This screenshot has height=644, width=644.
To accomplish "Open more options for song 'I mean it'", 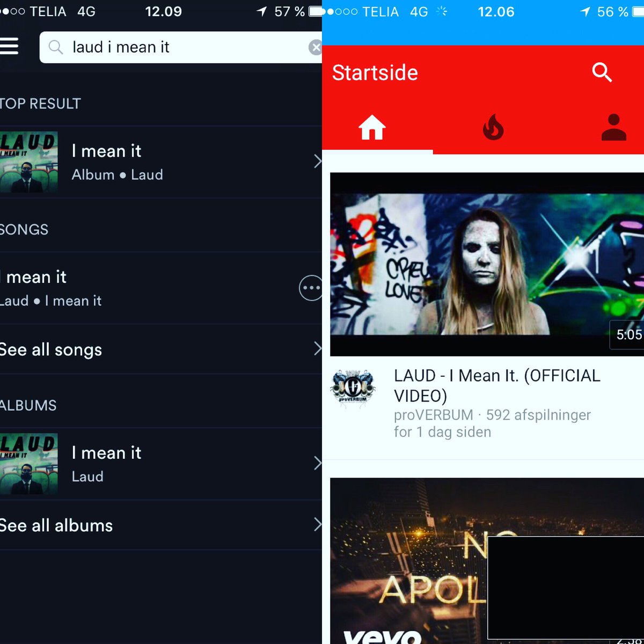I will tap(311, 288).
